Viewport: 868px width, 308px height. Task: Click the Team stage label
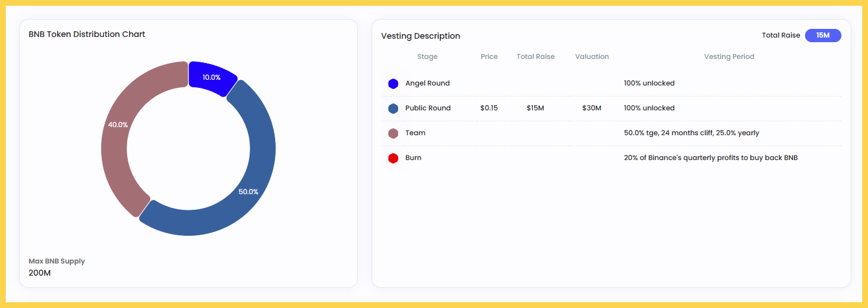coord(415,133)
